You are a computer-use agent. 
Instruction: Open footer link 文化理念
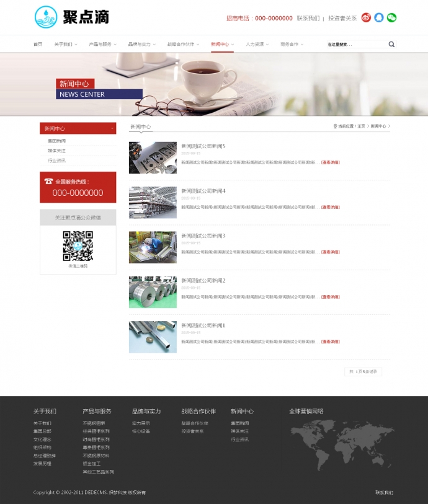[x=42, y=440]
